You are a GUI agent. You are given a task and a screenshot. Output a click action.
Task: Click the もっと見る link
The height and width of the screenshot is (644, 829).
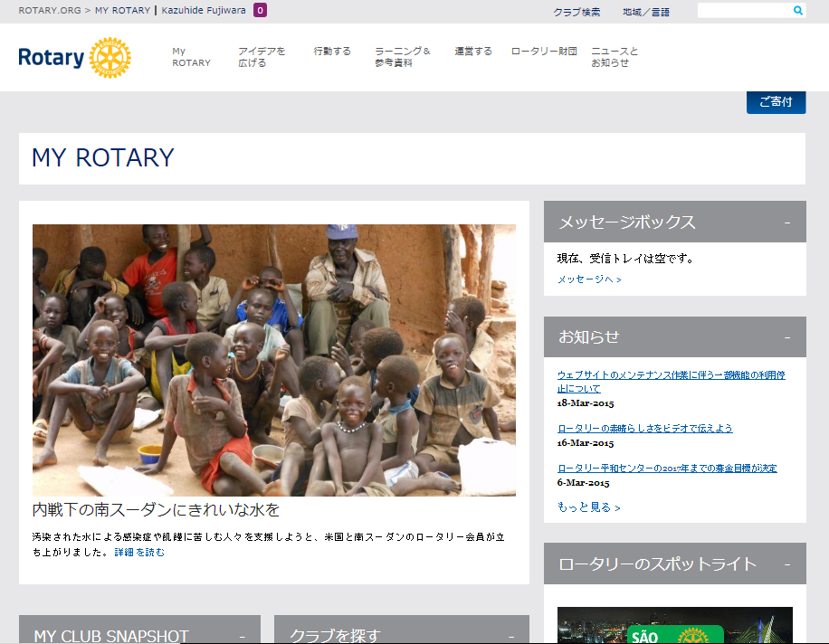(588, 507)
